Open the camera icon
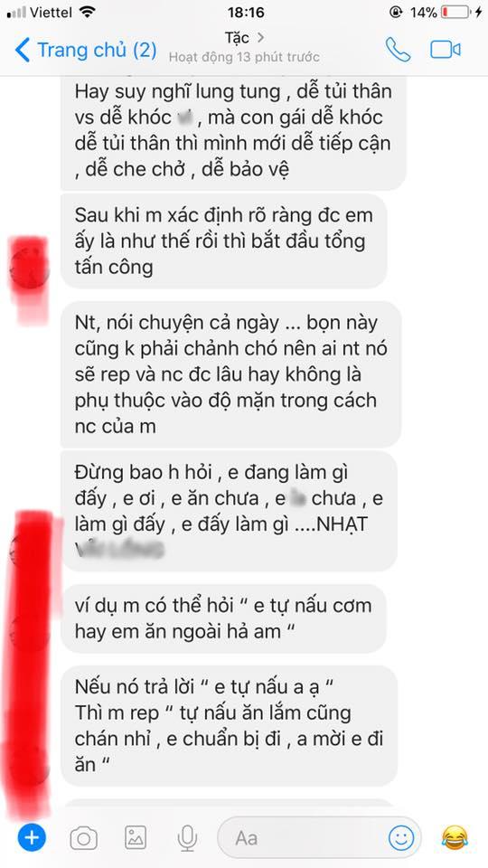The height and width of the screenshot is (868, 488). 83,838
